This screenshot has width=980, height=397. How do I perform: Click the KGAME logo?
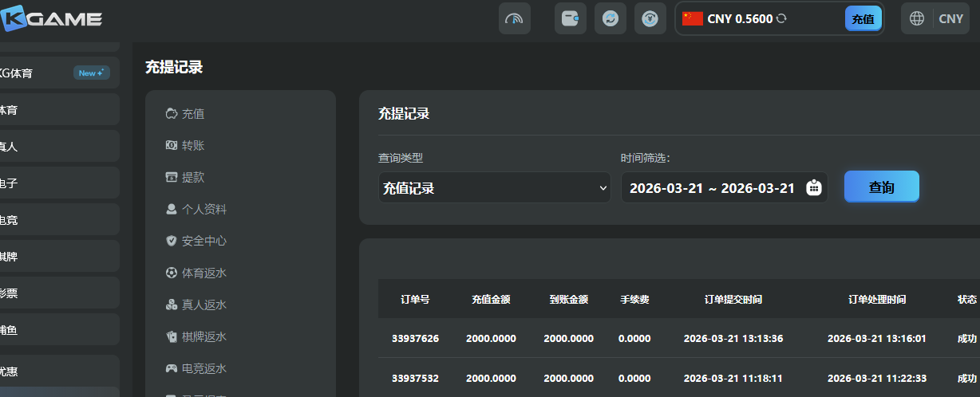pos(52,18)
